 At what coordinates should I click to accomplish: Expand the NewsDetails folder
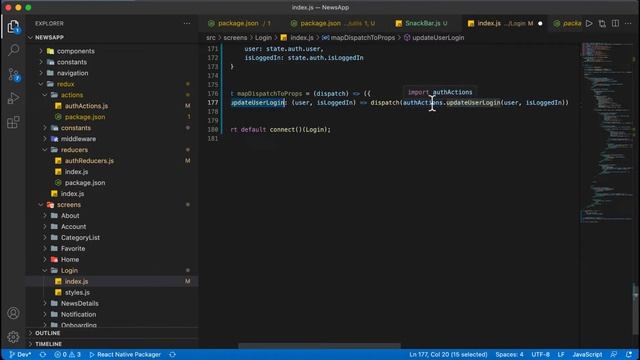point(80,303)
